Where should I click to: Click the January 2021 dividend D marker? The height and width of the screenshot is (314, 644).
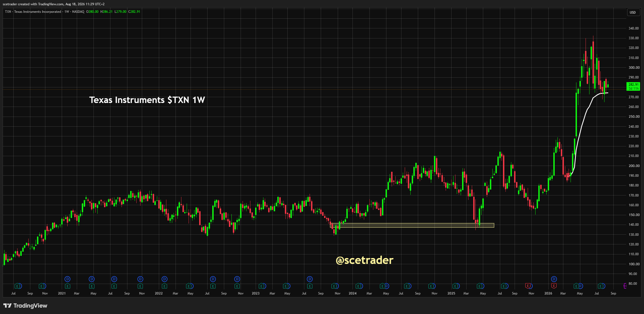pyautogui.click(x=67, y=279)
